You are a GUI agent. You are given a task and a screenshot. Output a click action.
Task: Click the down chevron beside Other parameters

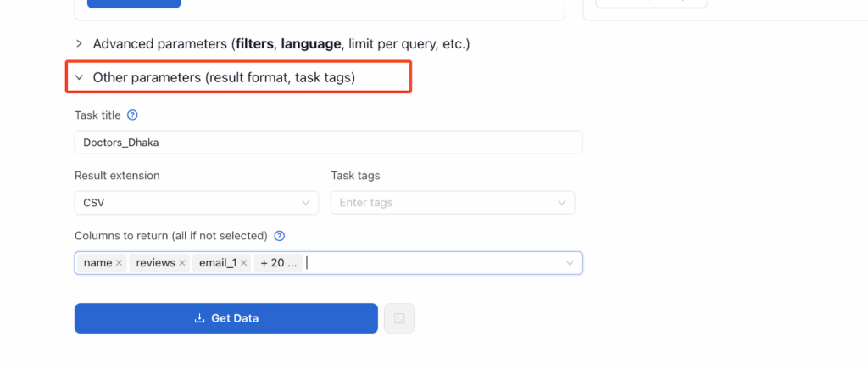tap(79, 77)
